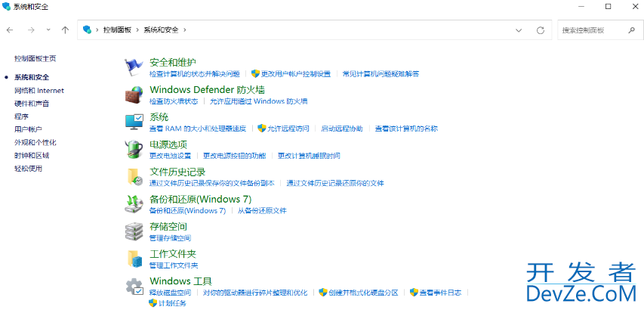The width and height of the screenshot is (644, 310).
Task: Click 允许应用通过 Windows 防火墙 link
Action: point(259,101)
